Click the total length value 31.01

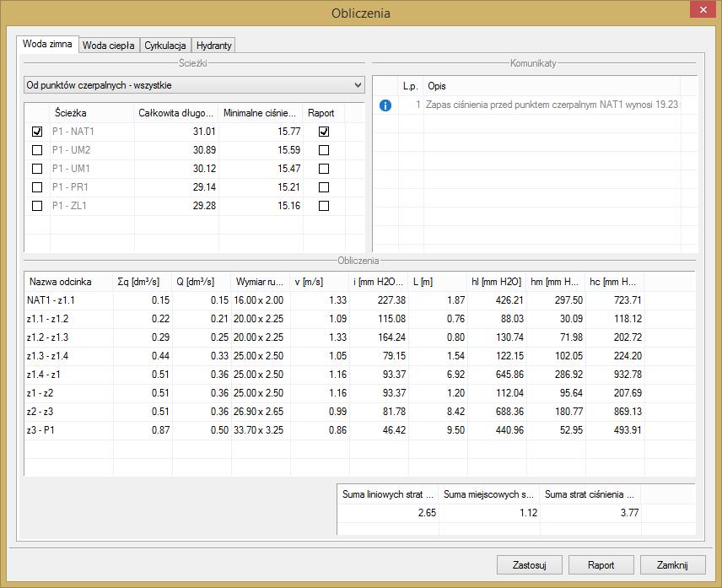pos(204,132)
